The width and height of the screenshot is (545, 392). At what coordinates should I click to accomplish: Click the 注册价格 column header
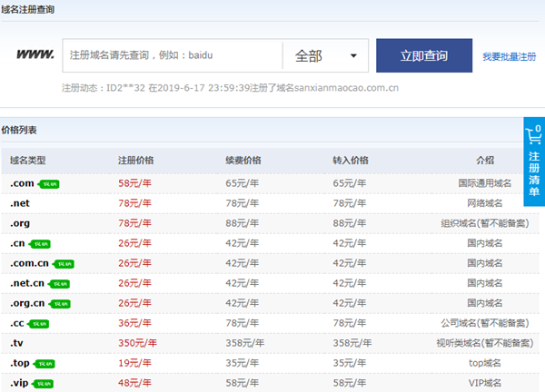click(135, 161)
